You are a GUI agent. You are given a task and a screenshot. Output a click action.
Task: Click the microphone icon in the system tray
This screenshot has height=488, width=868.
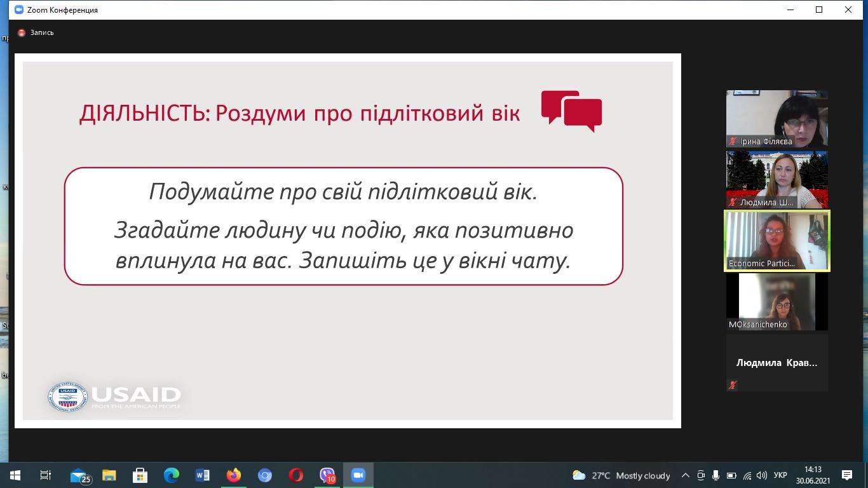[x=716, y=475]
